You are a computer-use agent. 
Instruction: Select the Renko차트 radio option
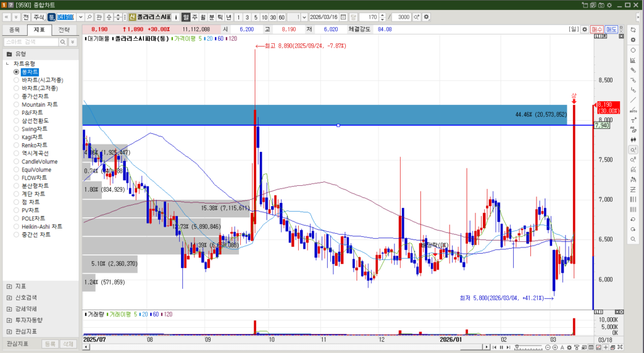point(16,145)
